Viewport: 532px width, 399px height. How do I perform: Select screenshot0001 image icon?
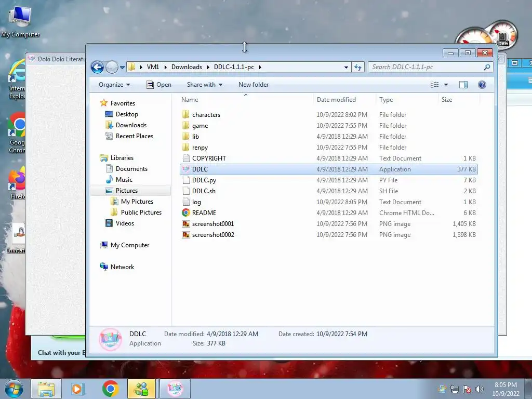point(185,224)
